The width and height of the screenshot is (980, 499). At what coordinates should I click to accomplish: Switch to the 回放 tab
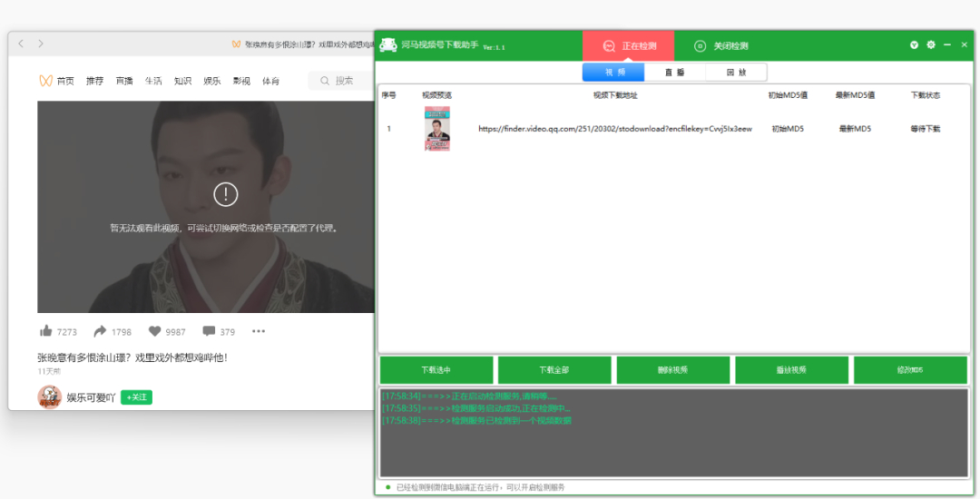point(736,72)
